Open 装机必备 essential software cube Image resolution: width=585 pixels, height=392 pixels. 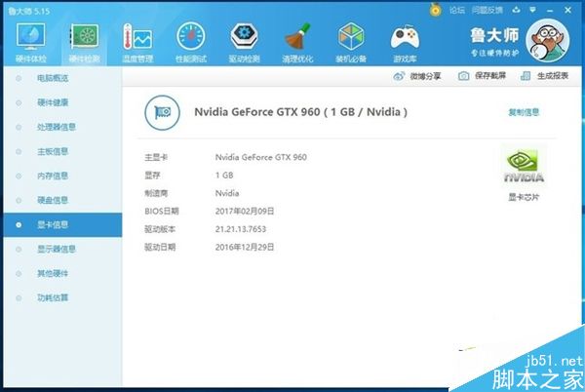point(351,43)
